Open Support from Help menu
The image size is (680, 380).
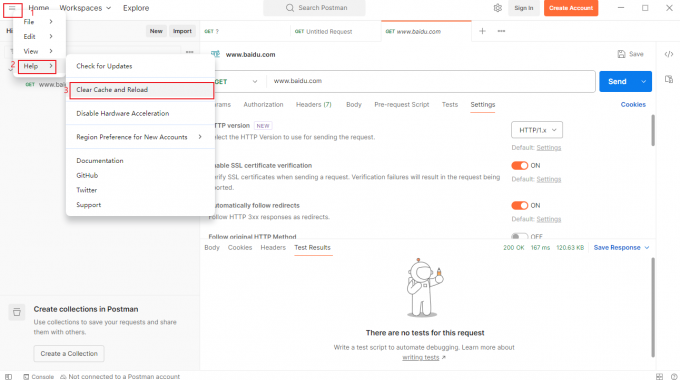click(88, 205)
